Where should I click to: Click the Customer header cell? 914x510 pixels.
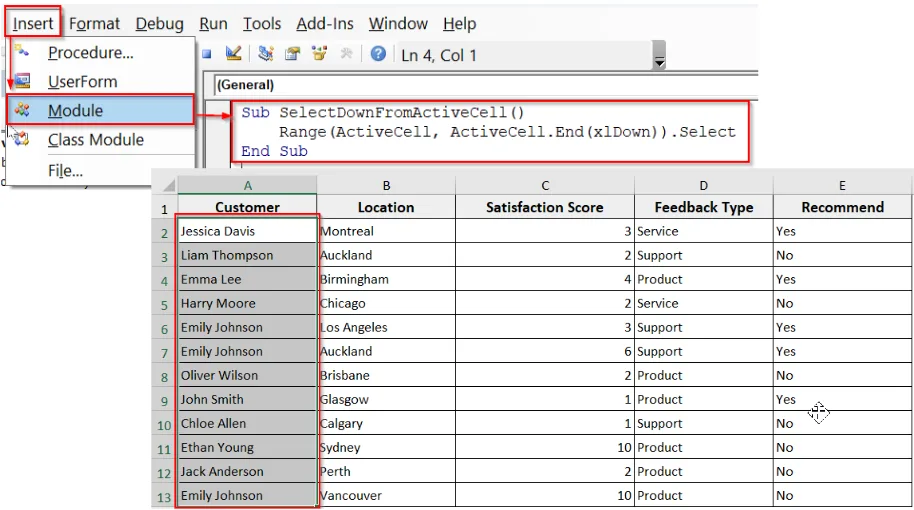(x=247, y=207)
